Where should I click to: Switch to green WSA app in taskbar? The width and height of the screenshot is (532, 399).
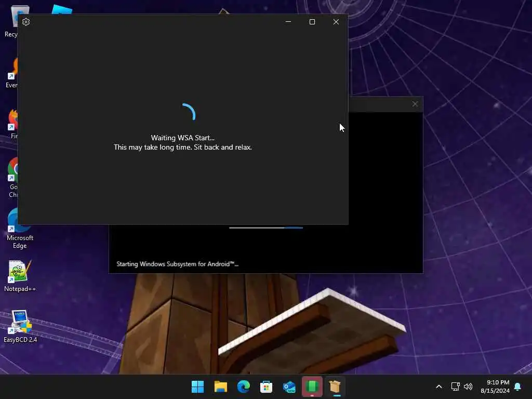(312, 387)
